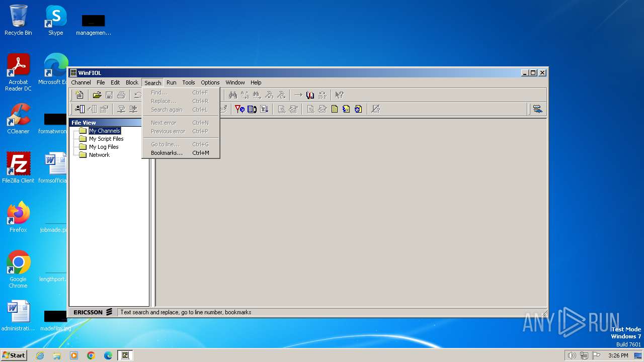This screenshot has width=644, height=362.
Task: Select My Script Files folder
Action: click(x=106, y=139)
